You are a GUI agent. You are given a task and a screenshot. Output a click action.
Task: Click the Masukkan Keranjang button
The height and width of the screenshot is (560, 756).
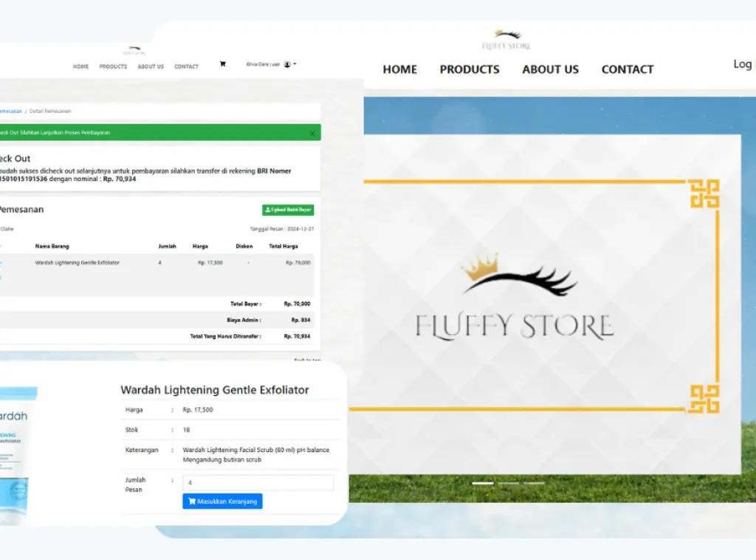[x=222, y=501]
